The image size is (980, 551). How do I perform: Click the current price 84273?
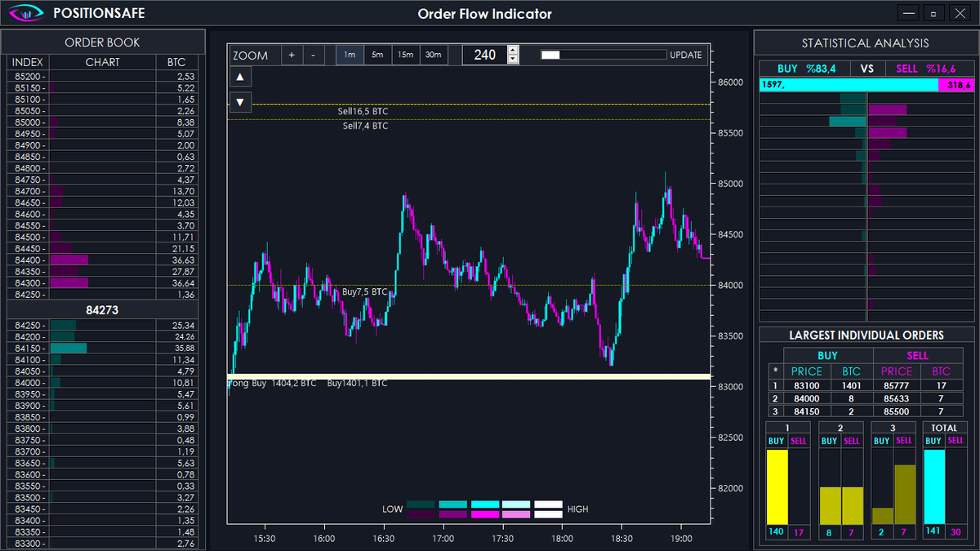click(102, 310)
